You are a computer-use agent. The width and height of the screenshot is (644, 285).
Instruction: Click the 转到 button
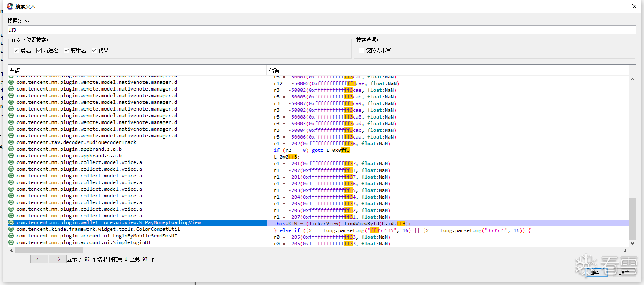596,272
